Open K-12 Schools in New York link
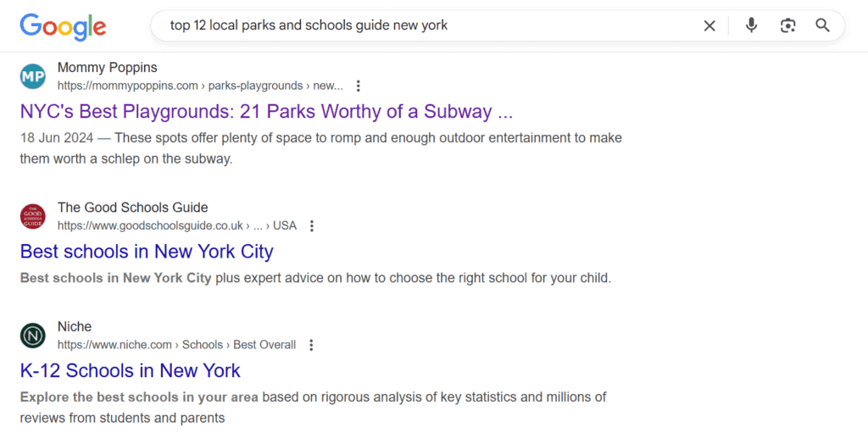 130,371
